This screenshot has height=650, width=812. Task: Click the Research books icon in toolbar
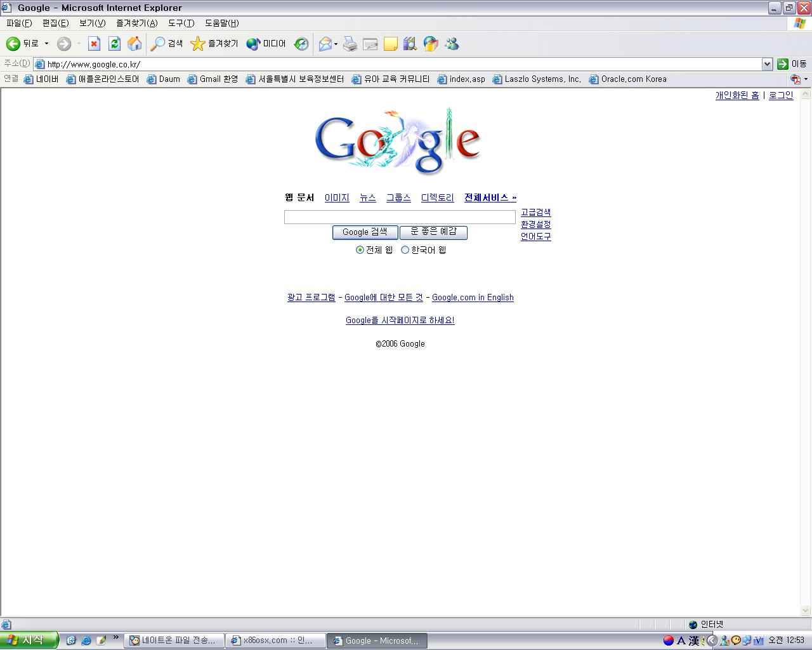click(x=410, y=44)
